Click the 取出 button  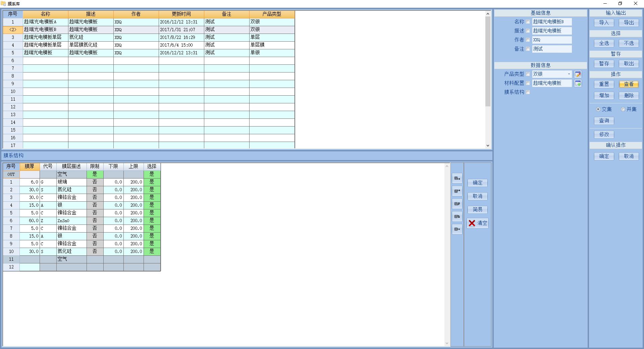coord(629,64)
